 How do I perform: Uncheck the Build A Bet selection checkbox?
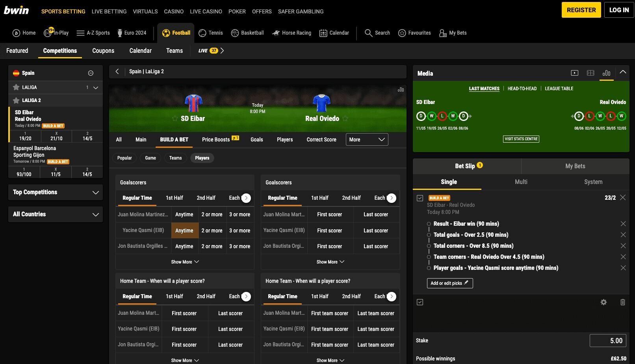pos(420,198)
